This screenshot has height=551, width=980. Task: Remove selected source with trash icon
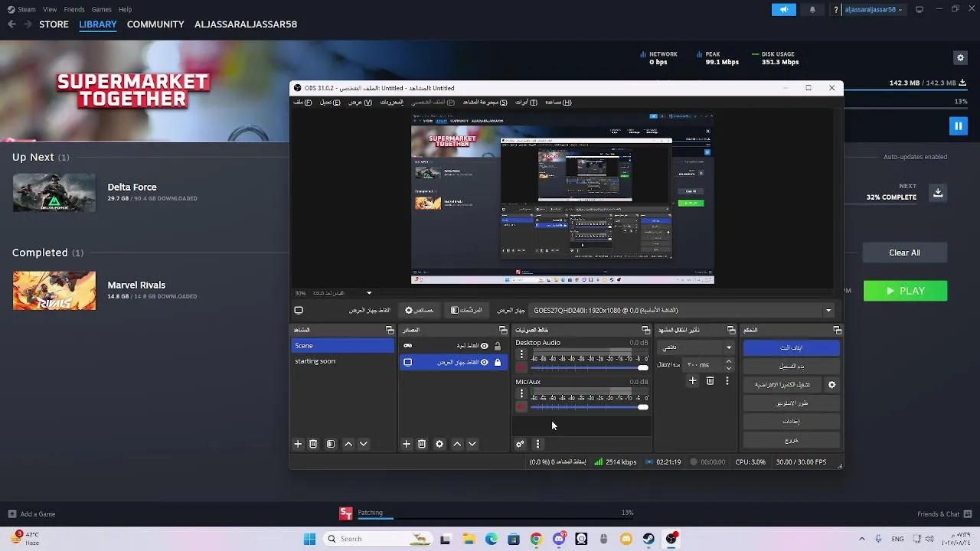pos(422,444)
